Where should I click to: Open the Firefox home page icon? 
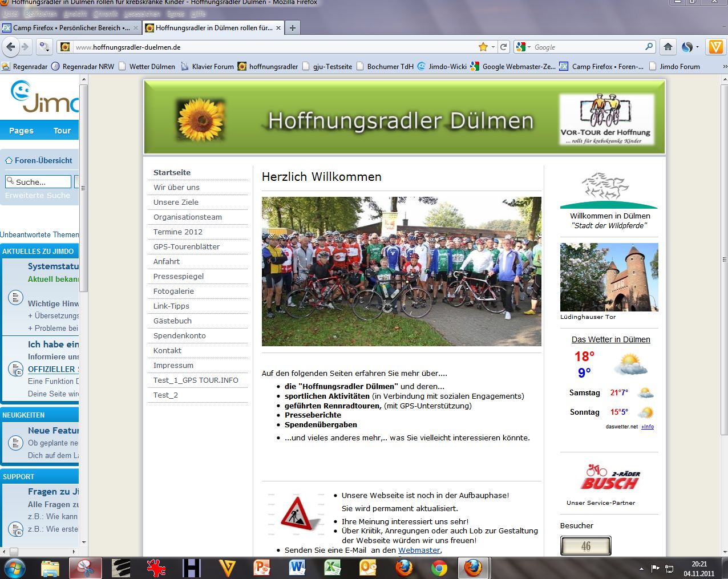coord(668,47)
